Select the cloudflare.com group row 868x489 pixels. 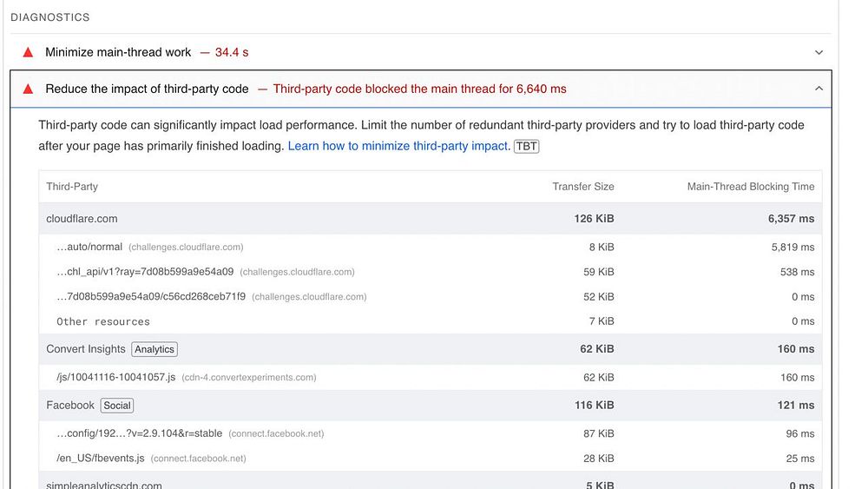[82, 219]
